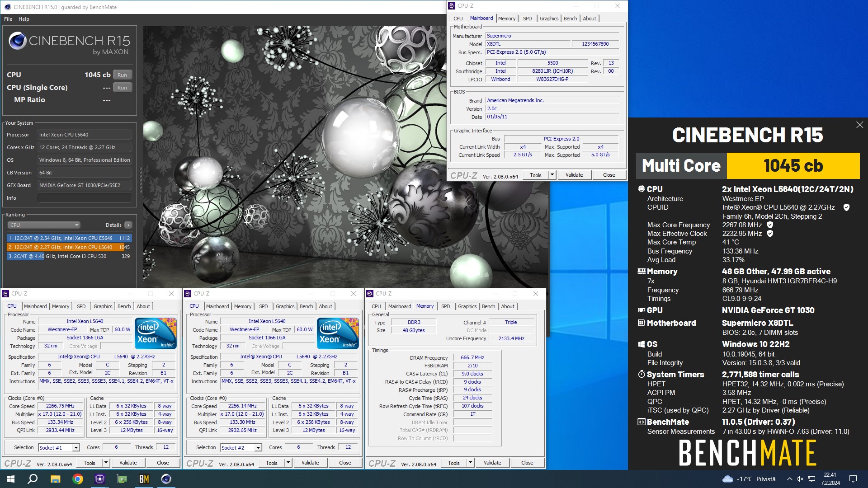Click the Intel Xeon logo in Socket #1 CPU-Z
This screenshot has height=488, width=868.
point(156,333)
